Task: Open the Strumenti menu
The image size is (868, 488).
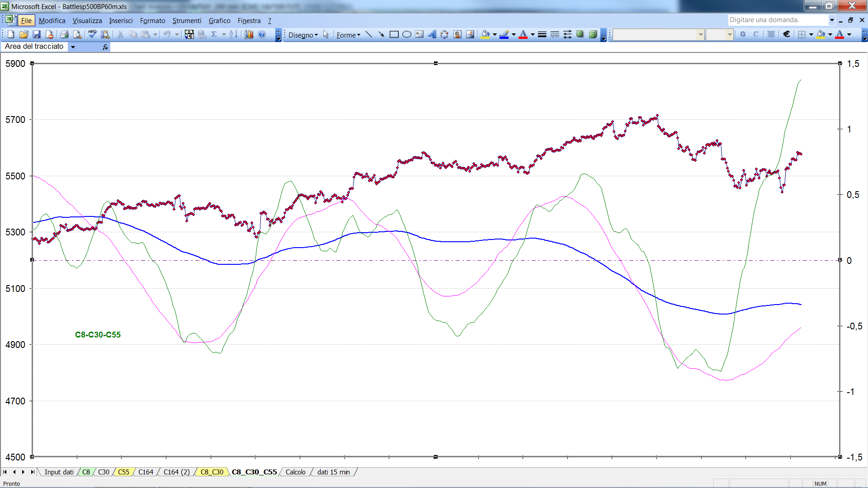Action: pyautogui.click(x=187, y=20)
